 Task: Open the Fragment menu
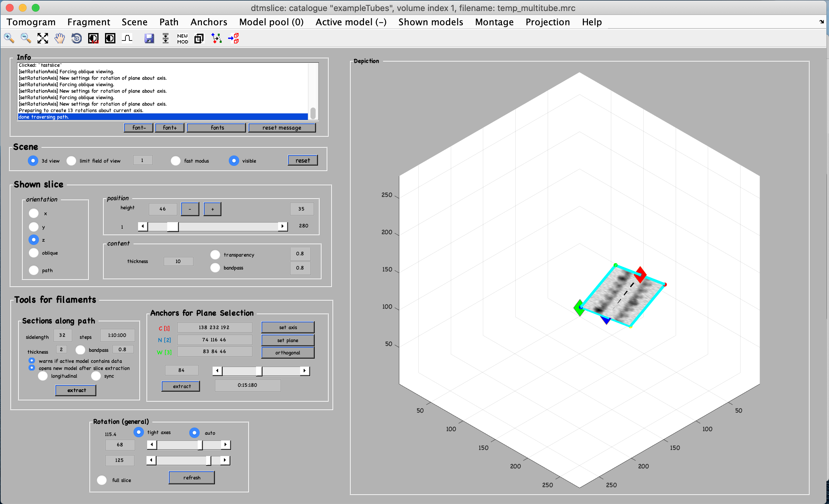coord(88,22)
